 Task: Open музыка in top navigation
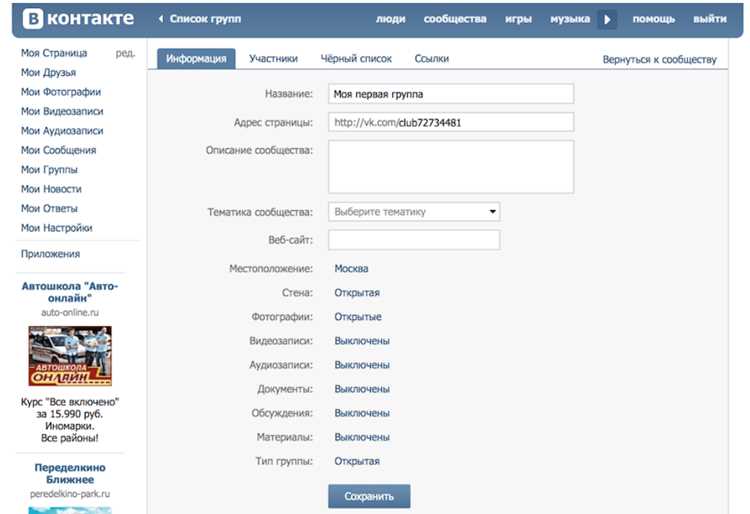tap(570, 19)
